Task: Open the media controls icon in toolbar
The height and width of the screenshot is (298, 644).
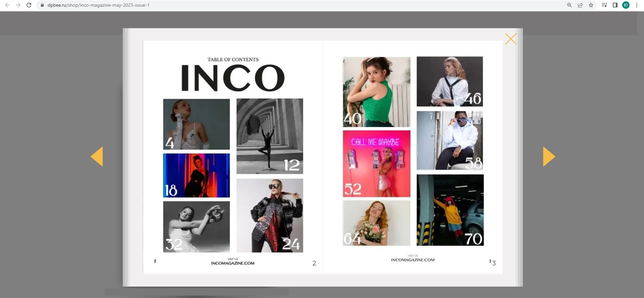Action: click(604, 5)
